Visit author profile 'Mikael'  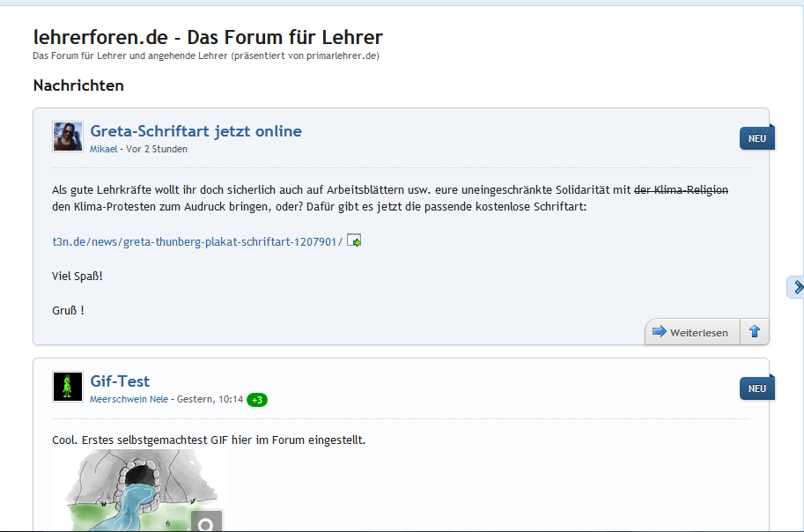tap(103, 149)
